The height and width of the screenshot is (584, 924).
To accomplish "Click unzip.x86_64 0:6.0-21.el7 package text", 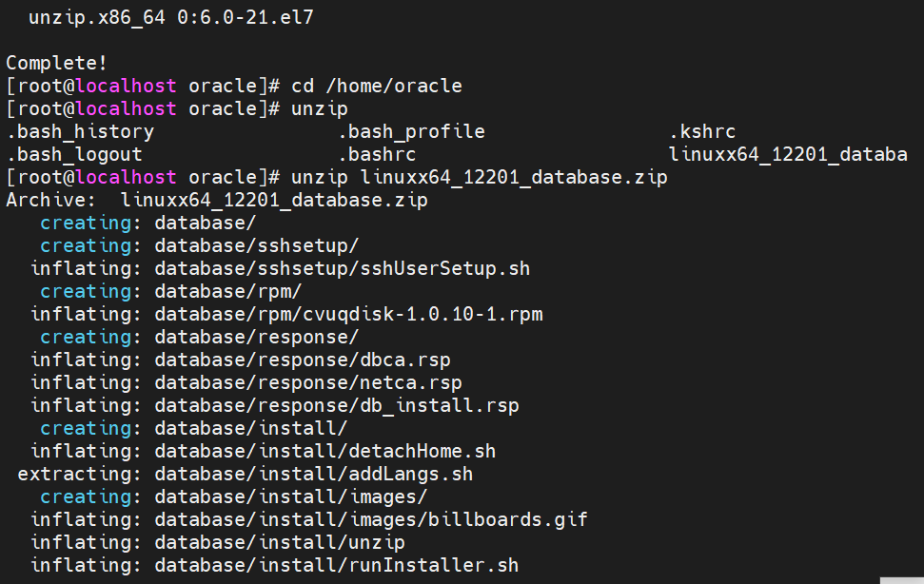I will tap(171, 17).
